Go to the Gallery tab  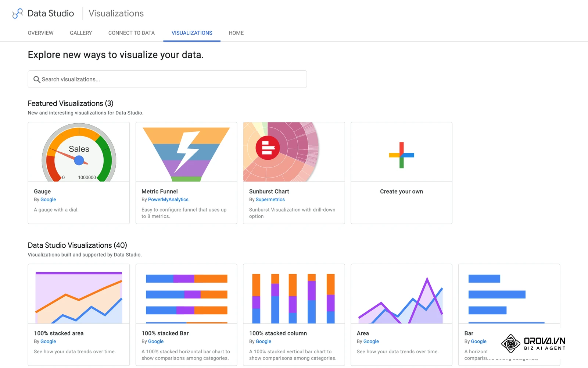click(81, 33)
